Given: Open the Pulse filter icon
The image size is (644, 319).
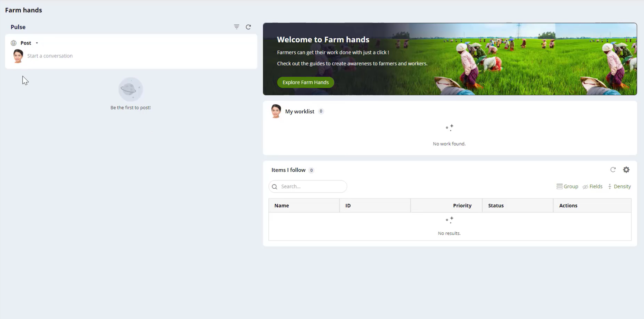Looking at the screenshot, I should [236, 27].
